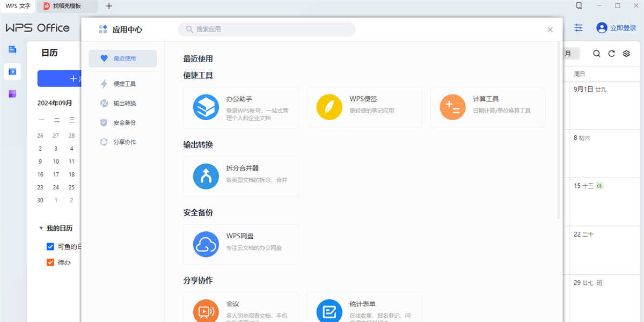Image resolution: width=644 pixels, height=322 pixels.
Task: Open the 办公助手 app icon
Action: (206, 107)
